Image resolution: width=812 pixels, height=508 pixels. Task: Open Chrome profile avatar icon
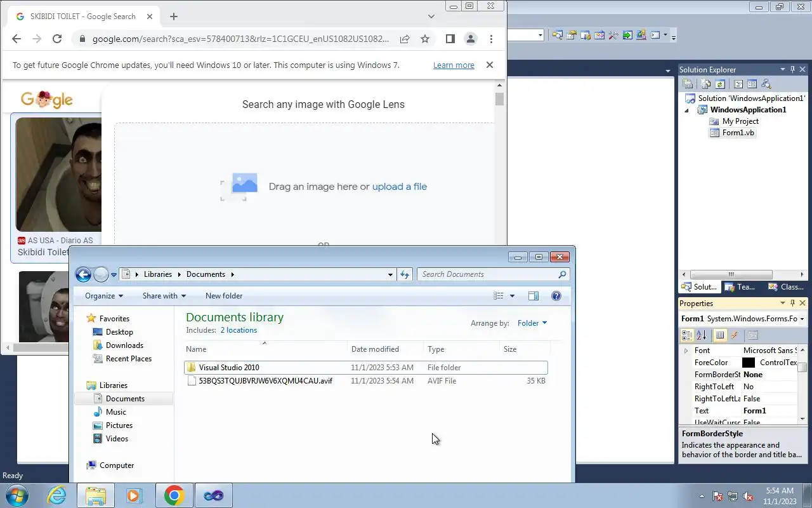[471, 39]
